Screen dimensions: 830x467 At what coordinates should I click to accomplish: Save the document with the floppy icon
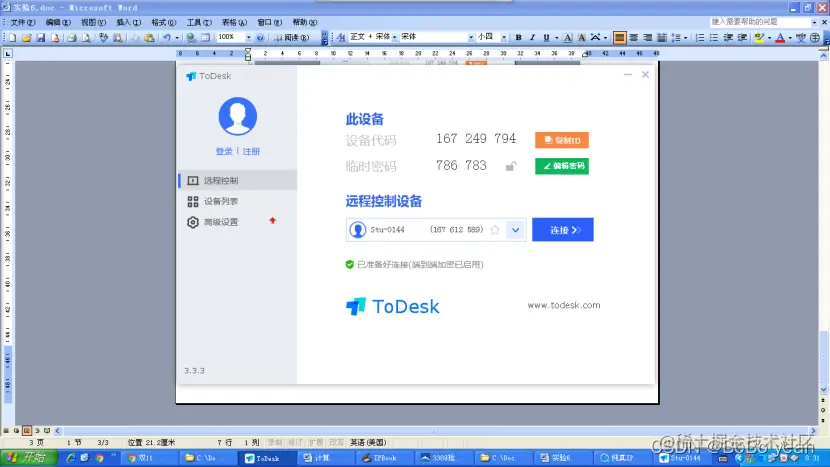41,38
